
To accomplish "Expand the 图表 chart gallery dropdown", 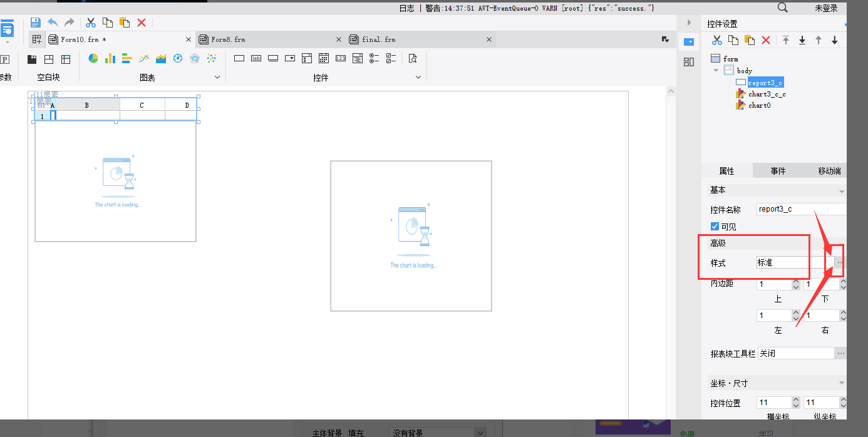I will [217, 77].
